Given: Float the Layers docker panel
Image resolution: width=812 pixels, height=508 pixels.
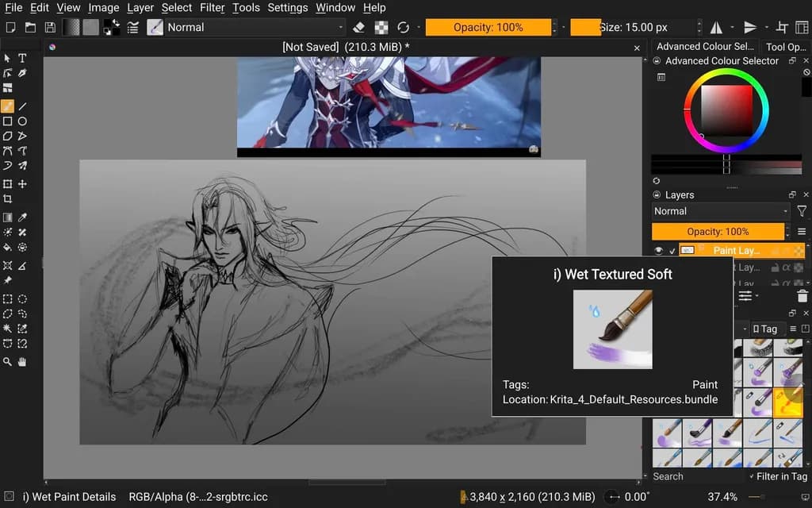Looking at the screenshot, I should (x=792, y=195).
